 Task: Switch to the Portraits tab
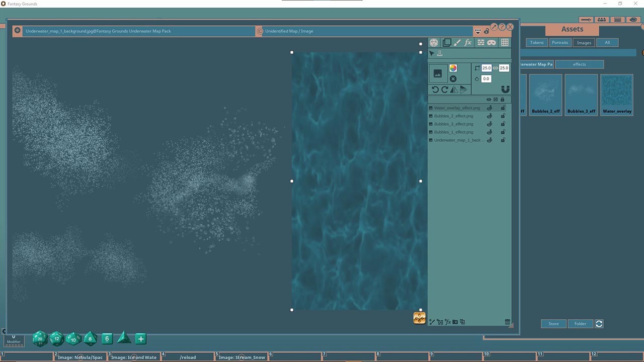(560, 42)
